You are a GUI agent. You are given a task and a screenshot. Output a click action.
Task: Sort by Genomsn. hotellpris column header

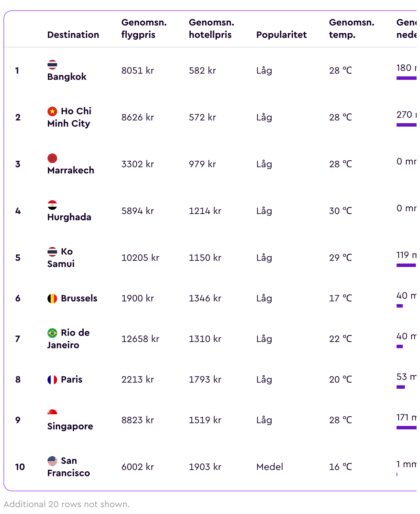click(211, 29)
